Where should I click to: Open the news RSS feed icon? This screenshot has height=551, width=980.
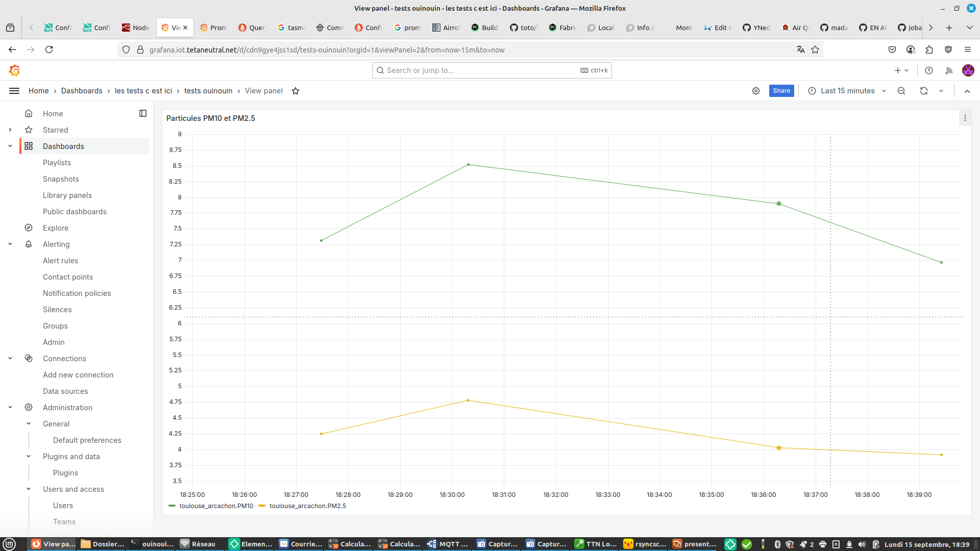click(x=949, y=70)
